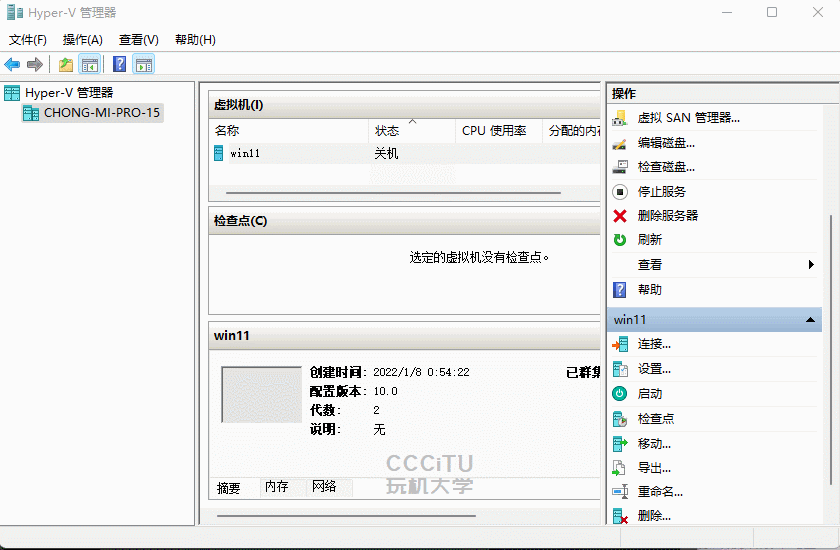Click the 连接 connect icon
The height and width of the screenshot is (550, 840).
[620, 344]
